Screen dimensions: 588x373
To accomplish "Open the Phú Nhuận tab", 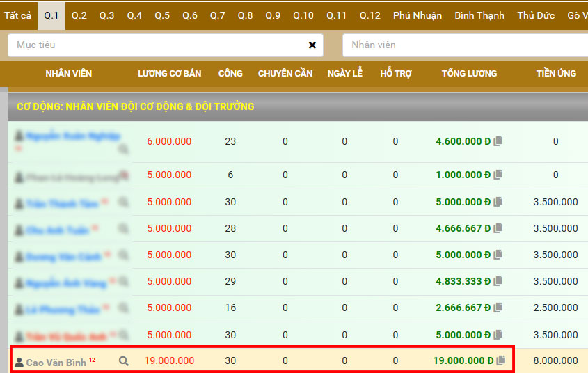I will point(417,15).
